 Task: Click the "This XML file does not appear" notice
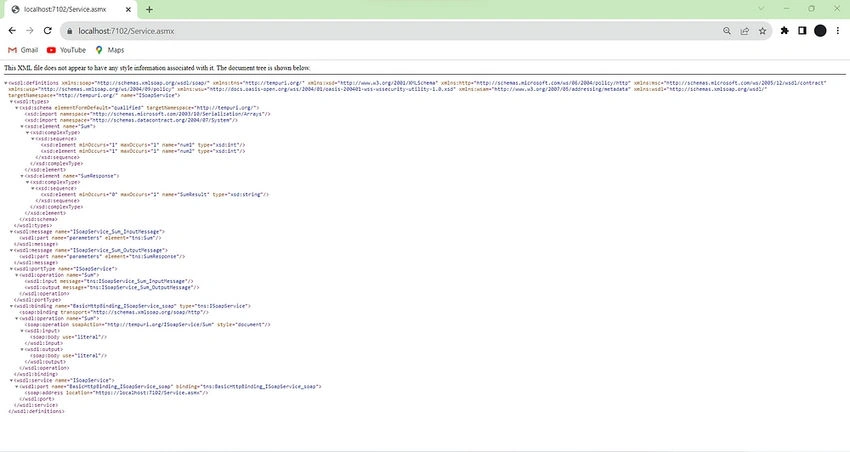click(157, 68)
